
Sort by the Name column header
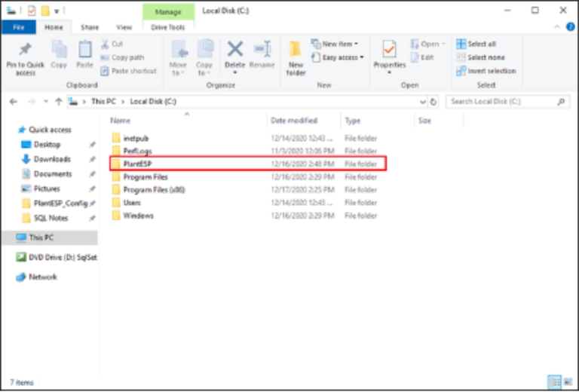(121, 121)
